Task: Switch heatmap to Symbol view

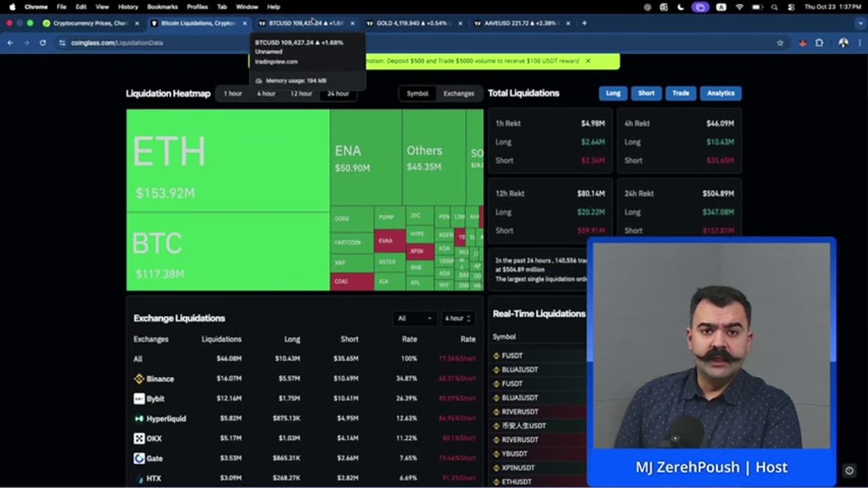Action: (418, 94)
